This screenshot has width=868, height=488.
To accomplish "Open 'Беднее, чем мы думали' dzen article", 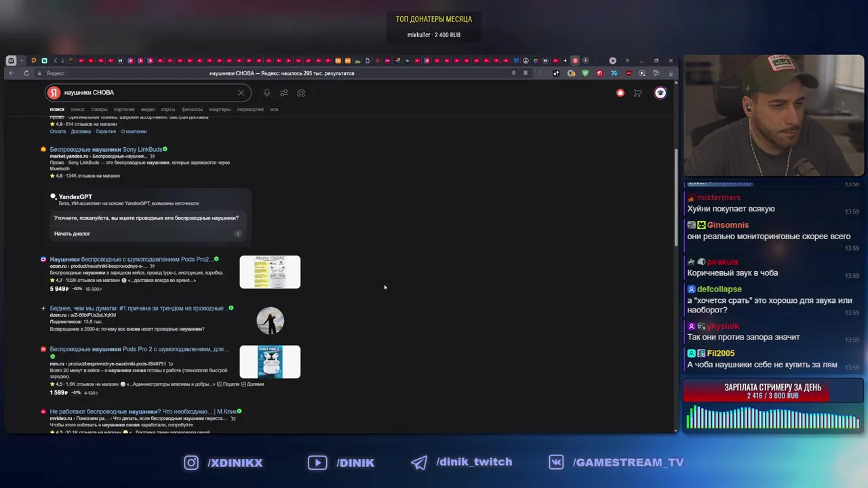I will pyautogui.click(x=138, y=308).
